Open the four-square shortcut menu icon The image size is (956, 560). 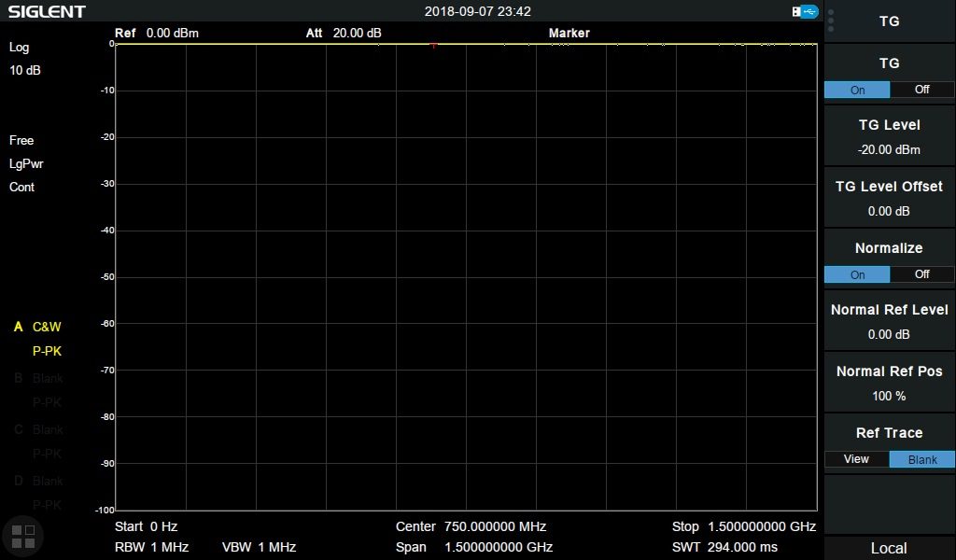(x=22, y=535)
